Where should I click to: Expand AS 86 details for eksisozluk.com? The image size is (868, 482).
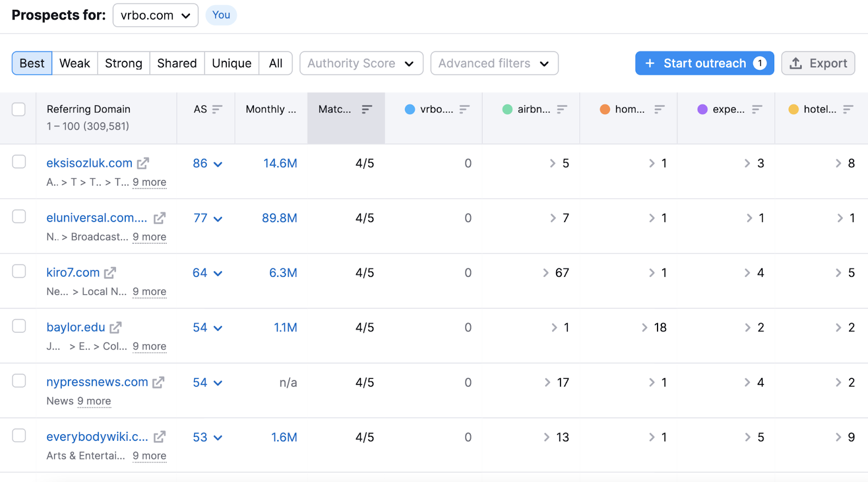click(208, 163)
